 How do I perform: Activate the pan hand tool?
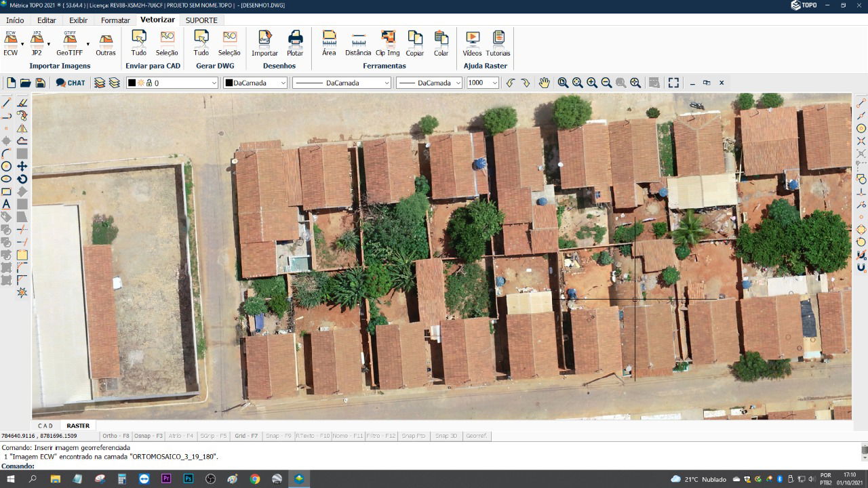(x=544, y=83)
